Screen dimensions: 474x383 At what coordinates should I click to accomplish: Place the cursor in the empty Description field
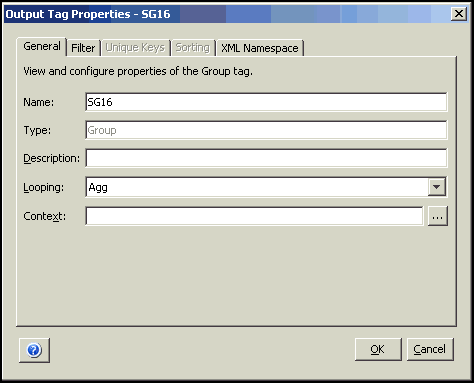tap(266, 158)
